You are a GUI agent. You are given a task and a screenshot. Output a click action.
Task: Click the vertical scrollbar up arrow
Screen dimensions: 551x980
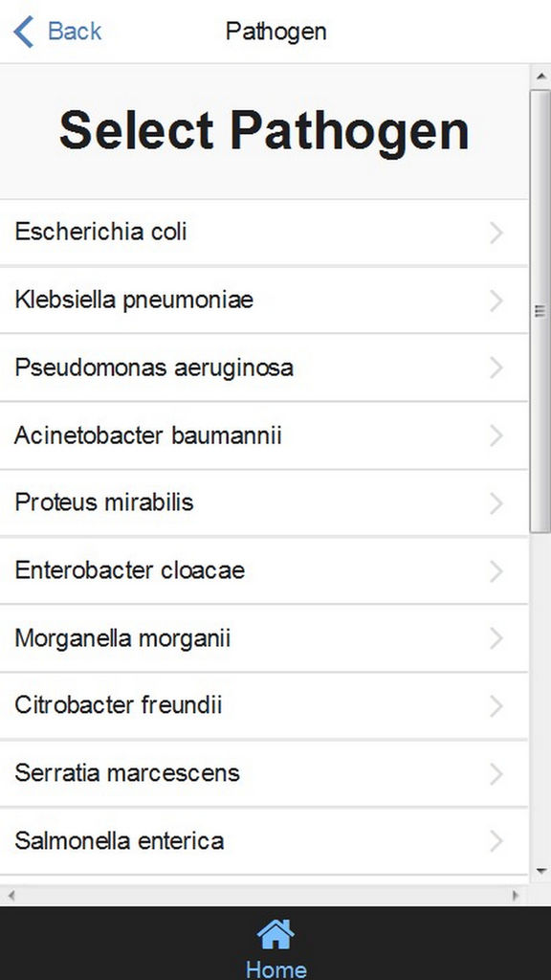click(x=540, y=76)
